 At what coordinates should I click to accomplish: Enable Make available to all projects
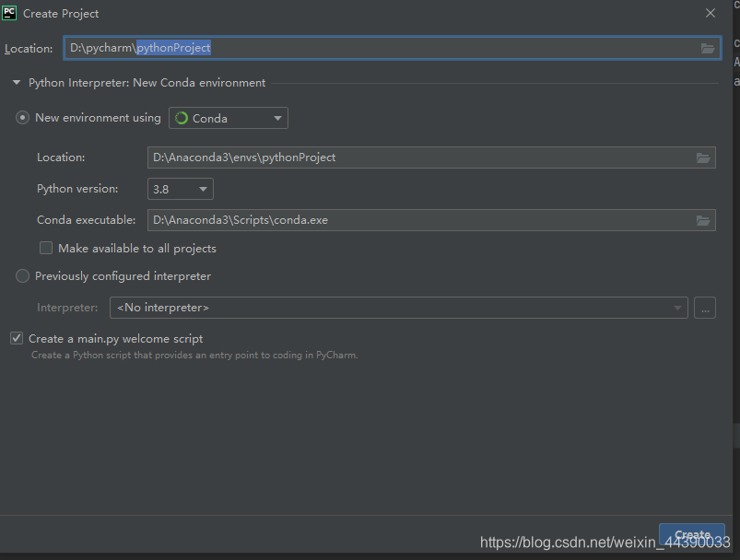pos(46,248)
